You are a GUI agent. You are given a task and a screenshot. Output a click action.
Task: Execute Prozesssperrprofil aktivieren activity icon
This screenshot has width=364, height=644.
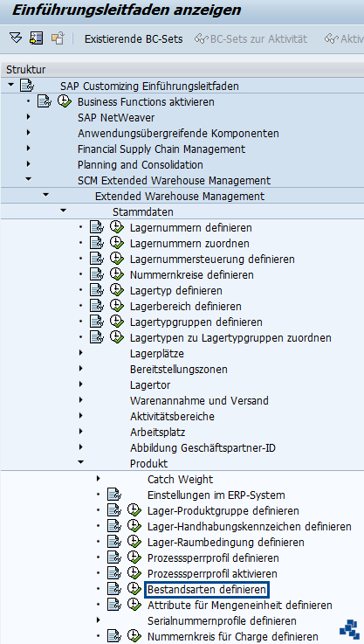tap(134, 573)
